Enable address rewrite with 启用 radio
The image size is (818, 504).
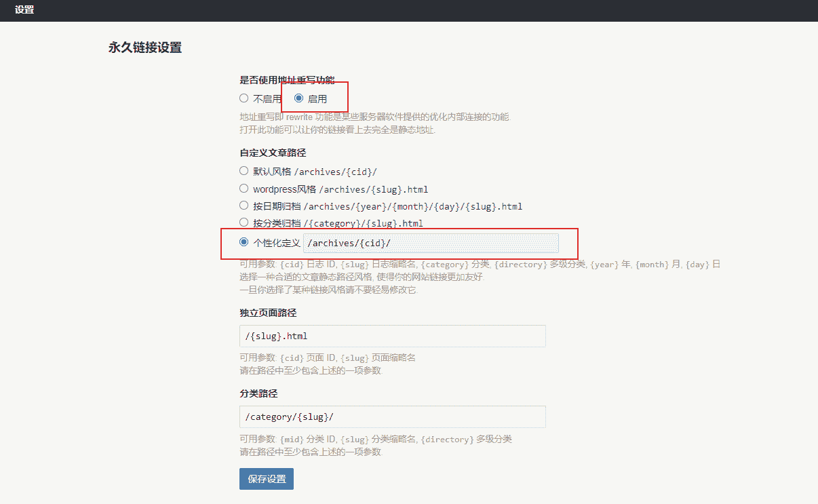click(x=298, y=98)
